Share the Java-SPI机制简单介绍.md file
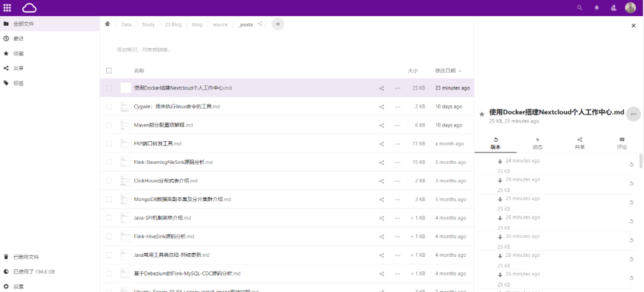644x292 pixels. (x=382, y=218)
